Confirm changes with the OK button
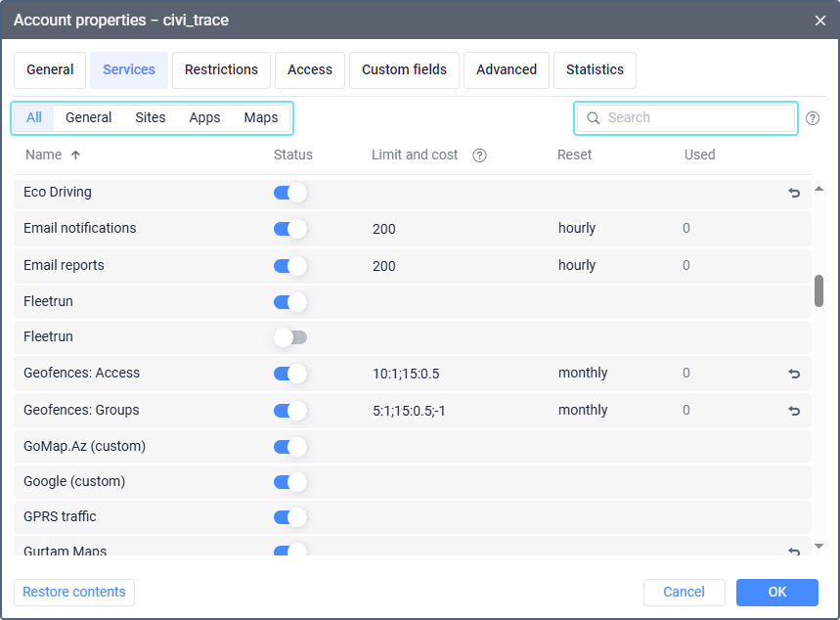The height and width of the screenshot is (620, 840). click(776, 592)
